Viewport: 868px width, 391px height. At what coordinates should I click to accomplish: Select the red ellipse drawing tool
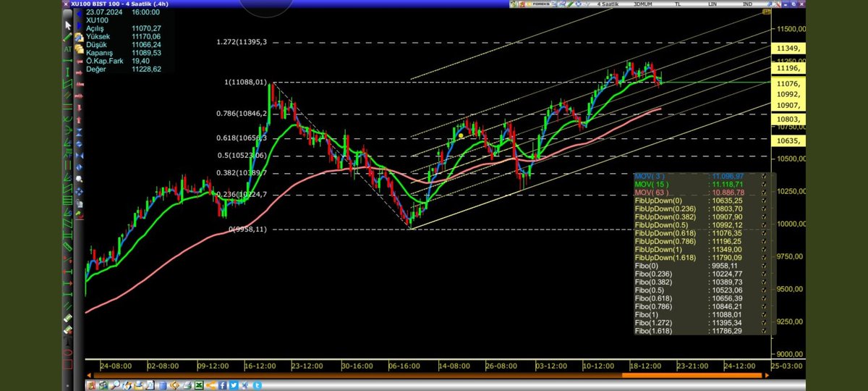click(68, 352)
